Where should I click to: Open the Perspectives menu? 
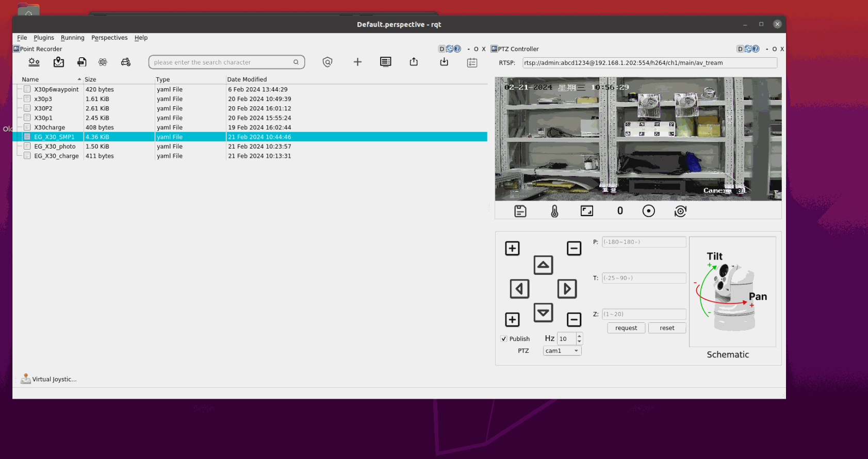[x=109, y=38]
